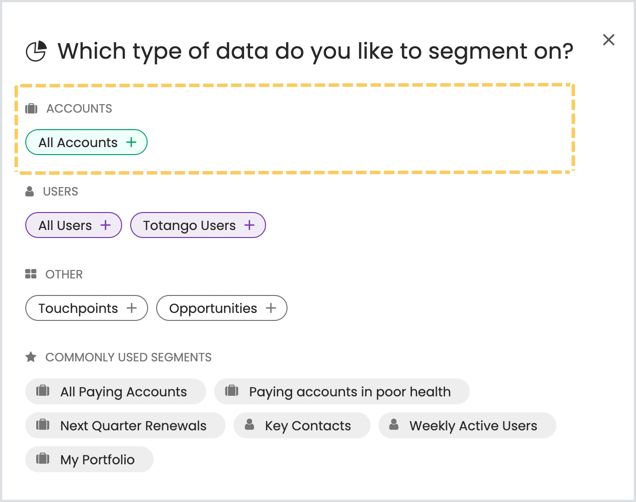The height and width of the screenshot is (502, 636).
Task: Click the star icon by Commonly Used Segments
Action: pyautogui.click(x=31, y=357)
